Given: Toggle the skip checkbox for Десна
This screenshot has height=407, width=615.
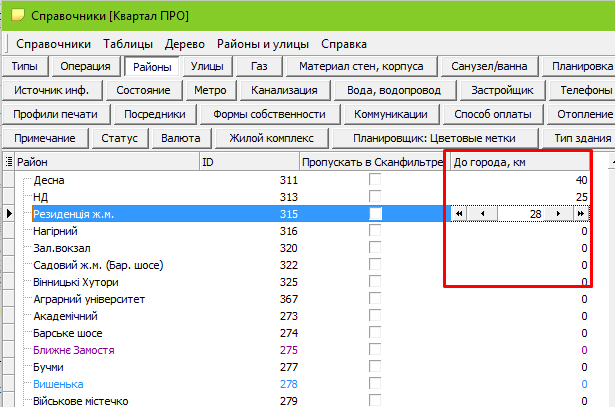Looking at the screenshot, I should pos(376,180).
